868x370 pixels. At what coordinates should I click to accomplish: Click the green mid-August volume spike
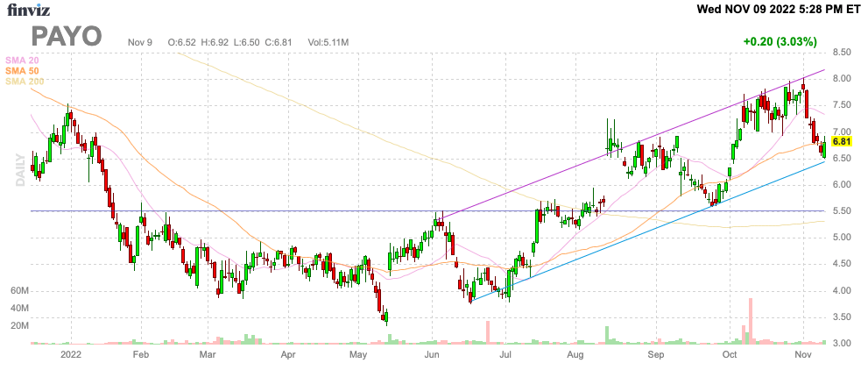click(607, 335)
